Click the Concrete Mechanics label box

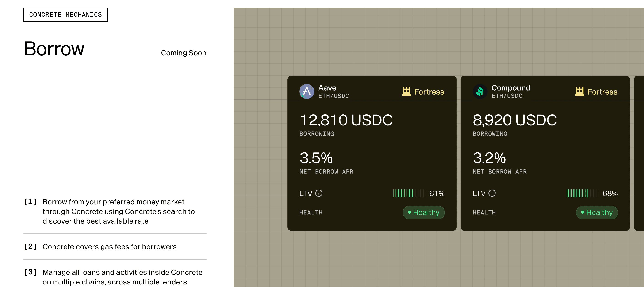[x=65, y=14]
